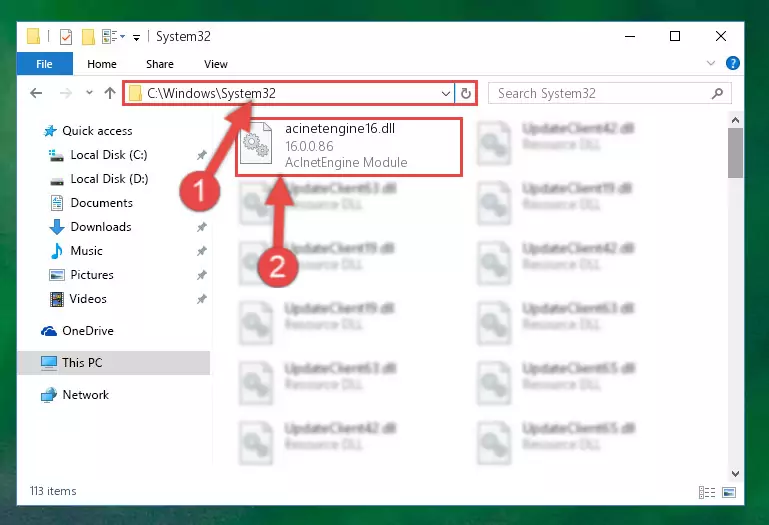769x525 pixels.
Task: Refresh the System32 folder
Action: pyautogui.click(x=466, y=93)
